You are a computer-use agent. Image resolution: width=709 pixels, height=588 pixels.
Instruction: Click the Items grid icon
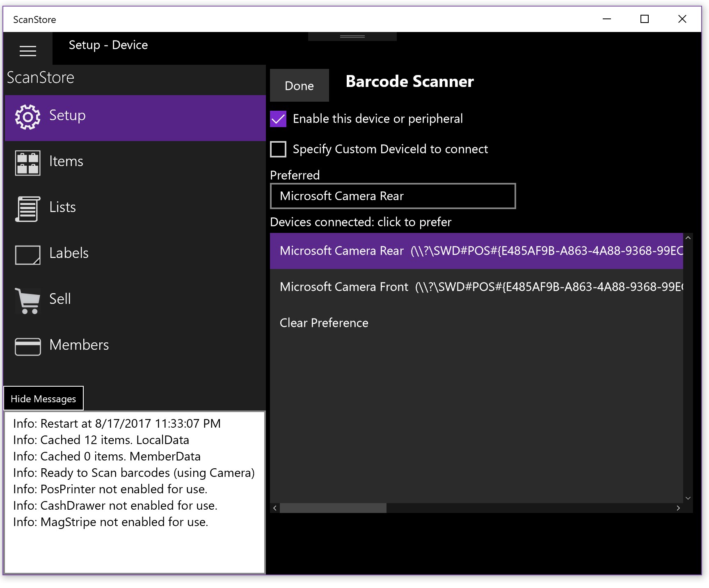[x=27, y=163]
